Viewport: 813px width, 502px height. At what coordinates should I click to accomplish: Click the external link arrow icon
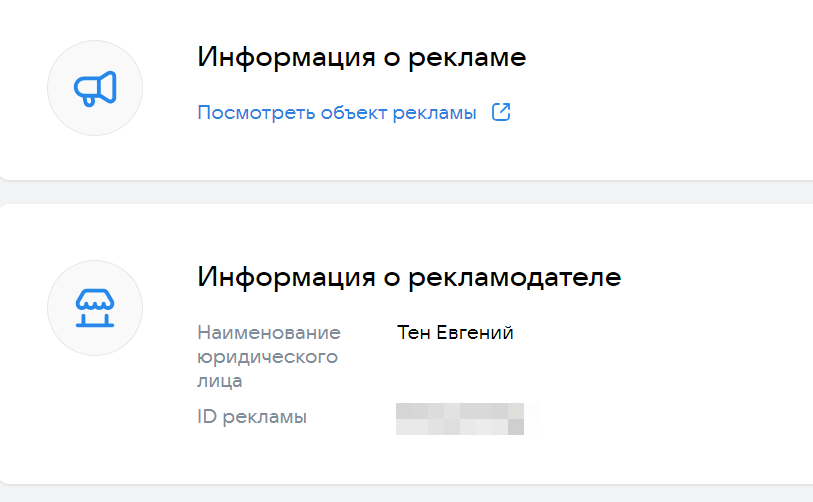click(501, 112)
